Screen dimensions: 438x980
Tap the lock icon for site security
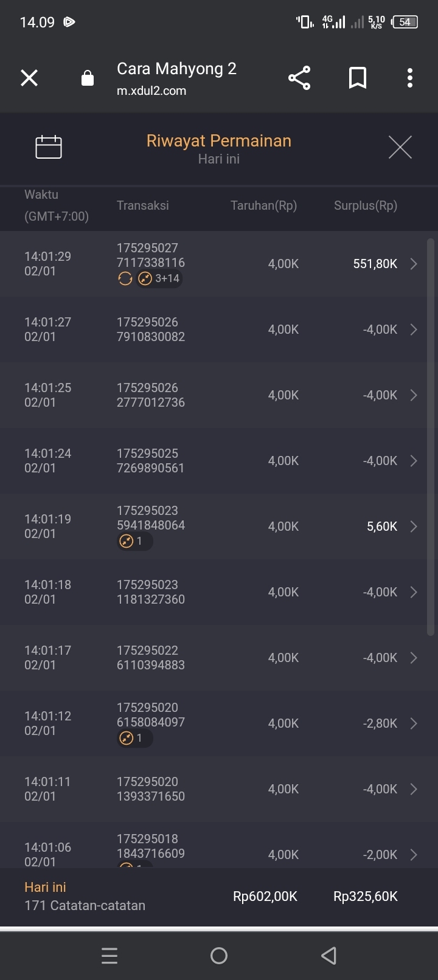88,78
